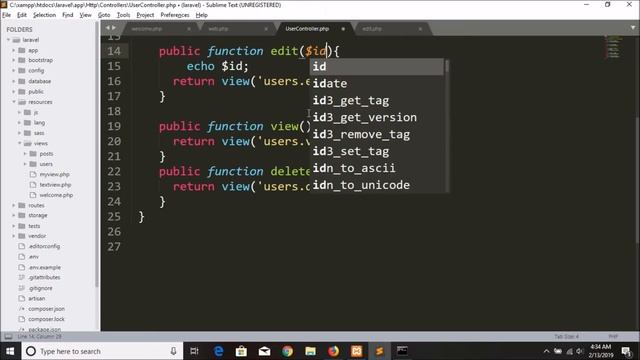Go to next tab with right arrow
This screenshot has height=360, width=640.
pos(114,28)
